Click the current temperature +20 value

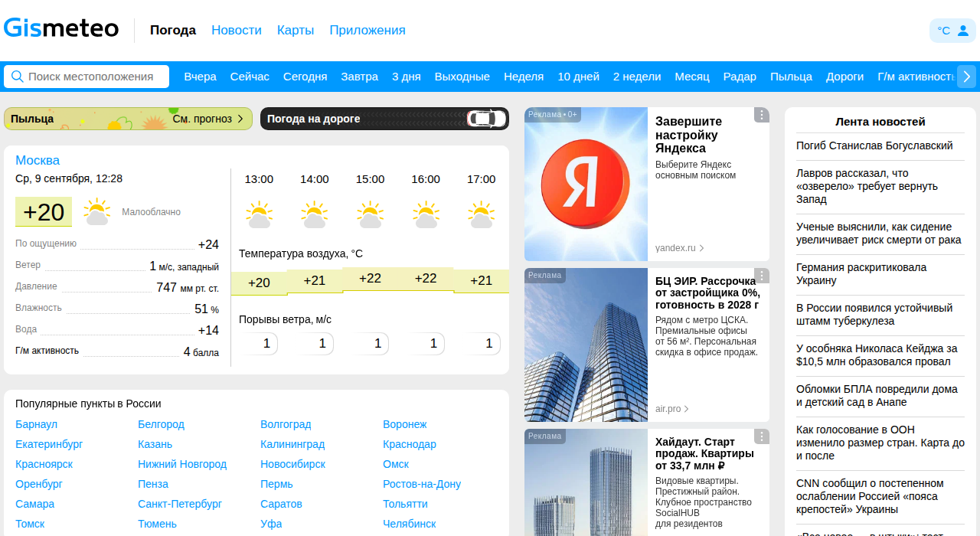(x=44, y=212)
